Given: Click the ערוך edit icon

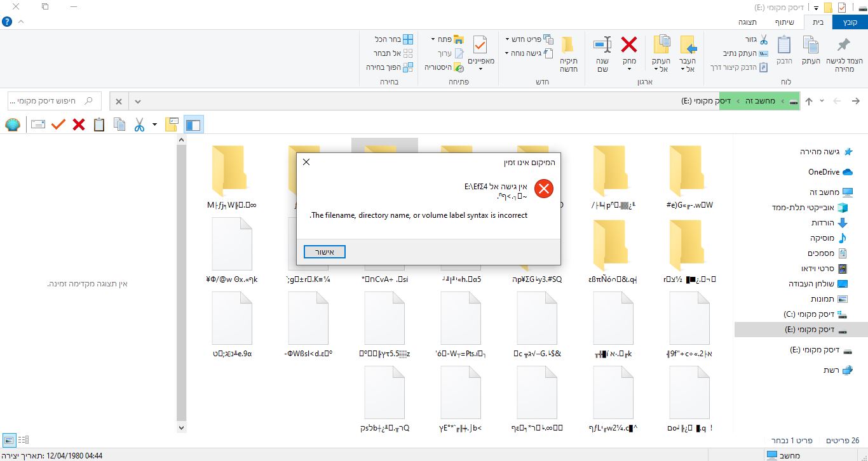Looking at the screenshot, I should pyautogui.click(x=459, y=54).
